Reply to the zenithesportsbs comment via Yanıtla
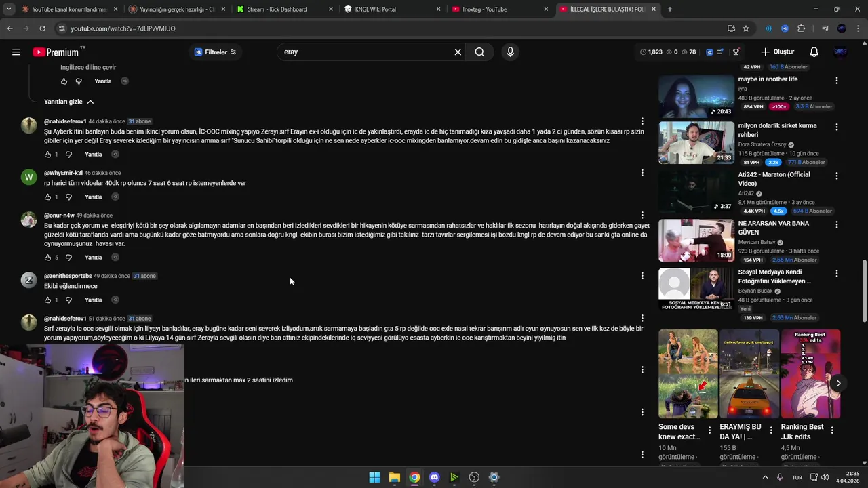This screenshot has height=488, width=868. [94, 300]
